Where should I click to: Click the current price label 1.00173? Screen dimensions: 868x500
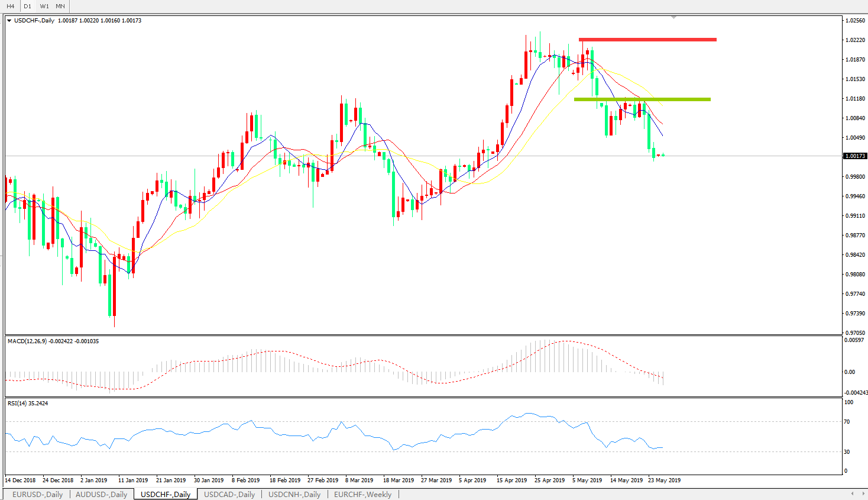point(854,156)
